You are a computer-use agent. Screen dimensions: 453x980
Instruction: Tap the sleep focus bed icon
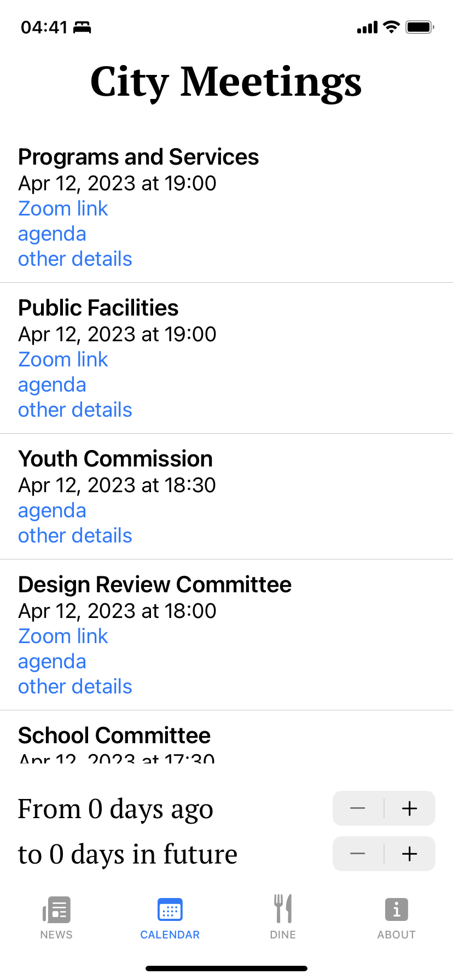(82, 27)
